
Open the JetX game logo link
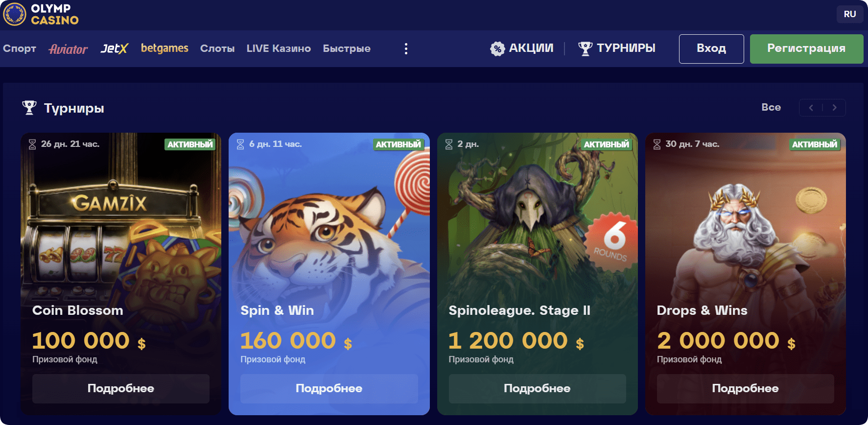tap(114, 48)
